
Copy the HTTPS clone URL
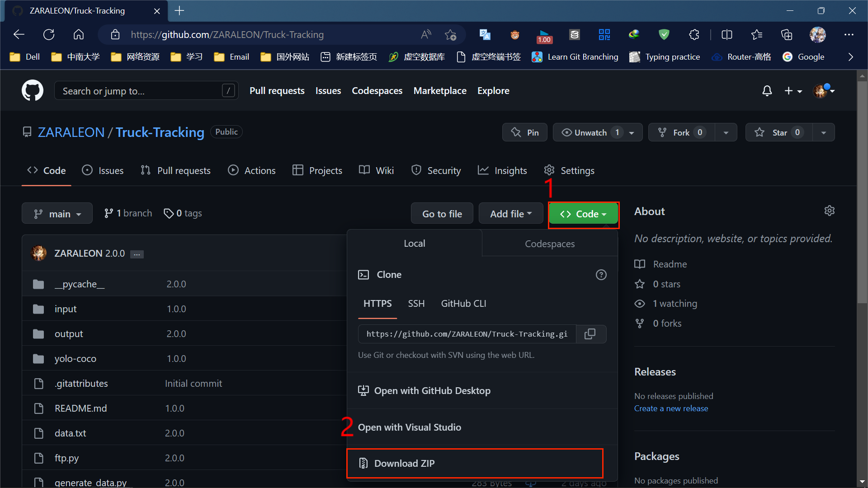click(590, 334)
